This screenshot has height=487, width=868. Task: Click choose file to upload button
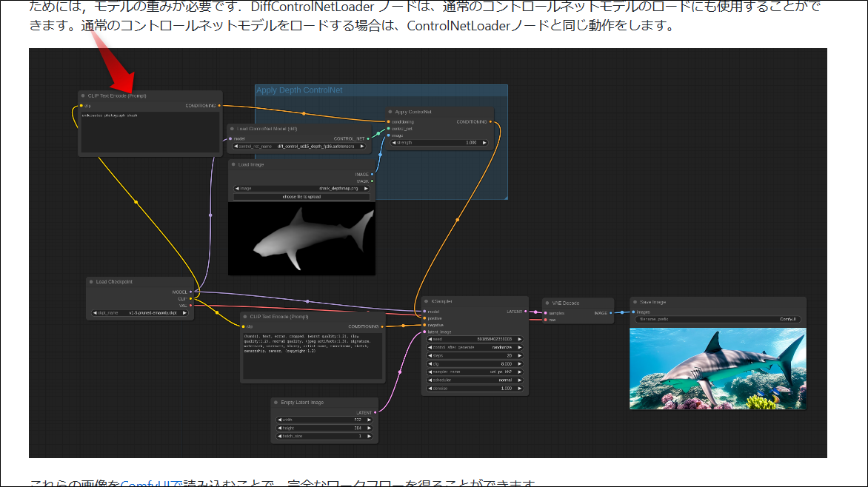pos(301,197)
